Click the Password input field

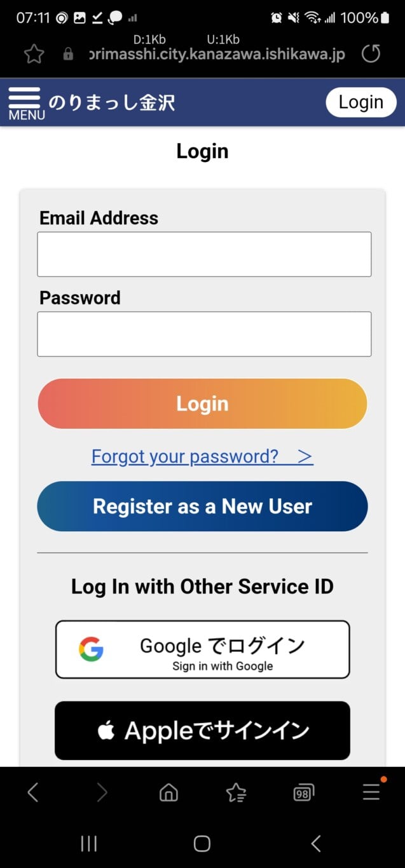(x=204, y=334)
